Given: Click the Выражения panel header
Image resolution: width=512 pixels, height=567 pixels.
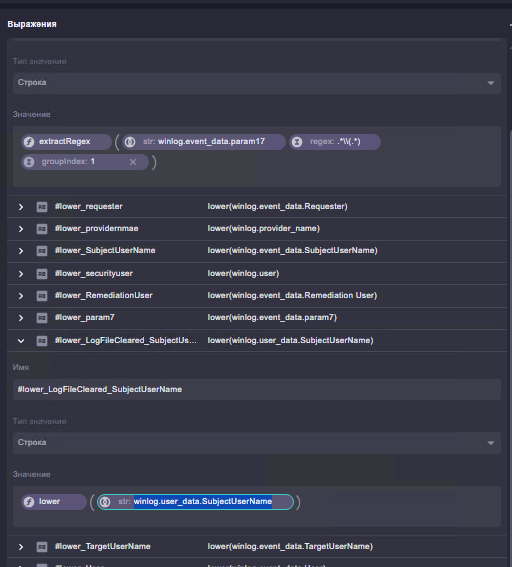Looking at the screenshot, I should tap(32, 24).
